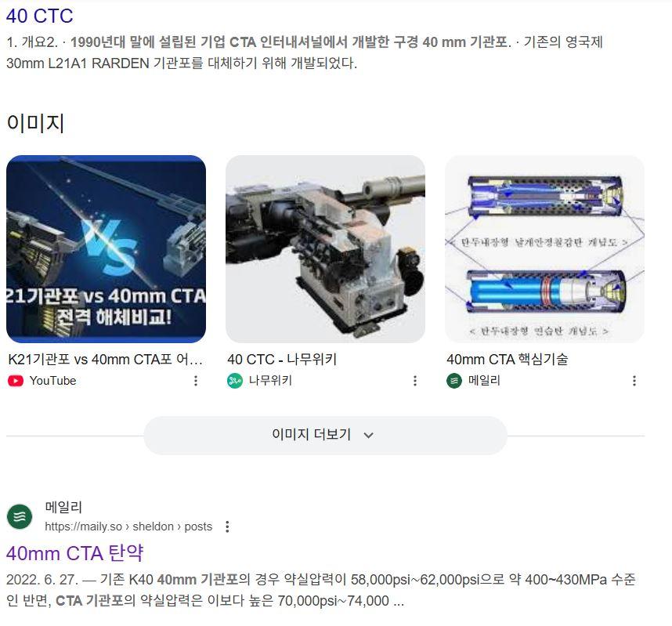Click the 메일리 site name above the URL
The image size is (672, 626).
click(63, 507)
